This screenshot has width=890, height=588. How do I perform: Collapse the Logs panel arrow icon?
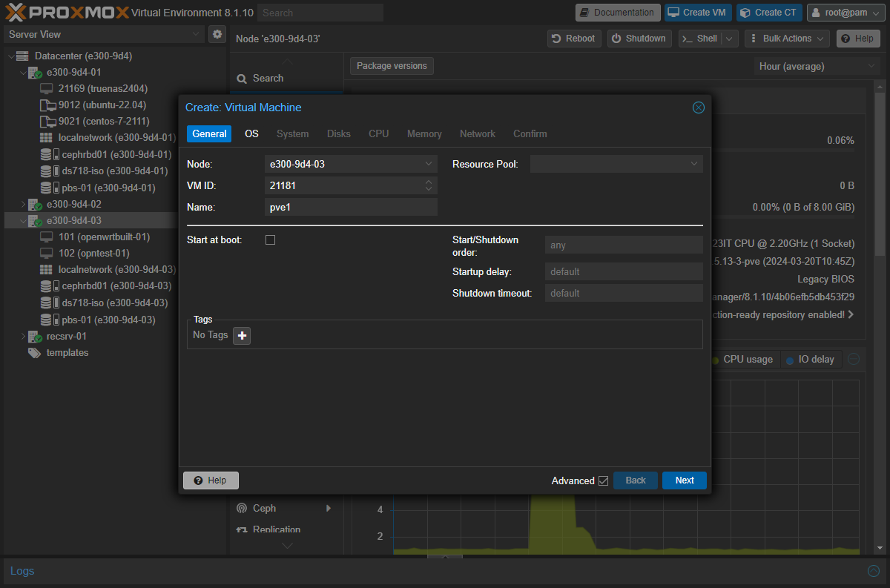(874, 571)
